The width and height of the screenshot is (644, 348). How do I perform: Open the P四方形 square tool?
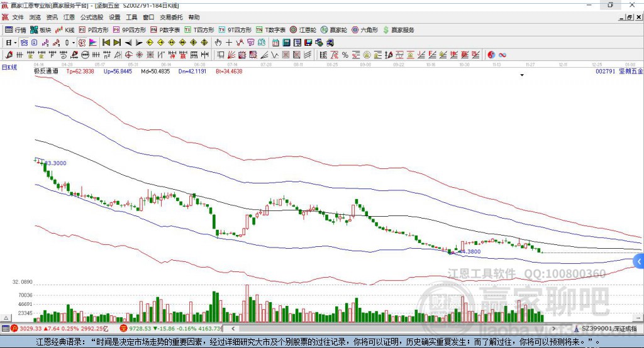[94, 30]
